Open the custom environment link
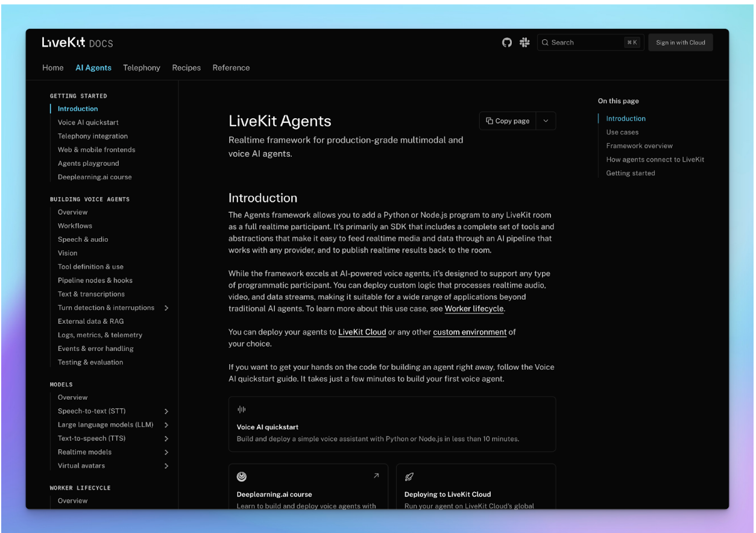This screenshot has width=756, height=533. pos(470,332)
